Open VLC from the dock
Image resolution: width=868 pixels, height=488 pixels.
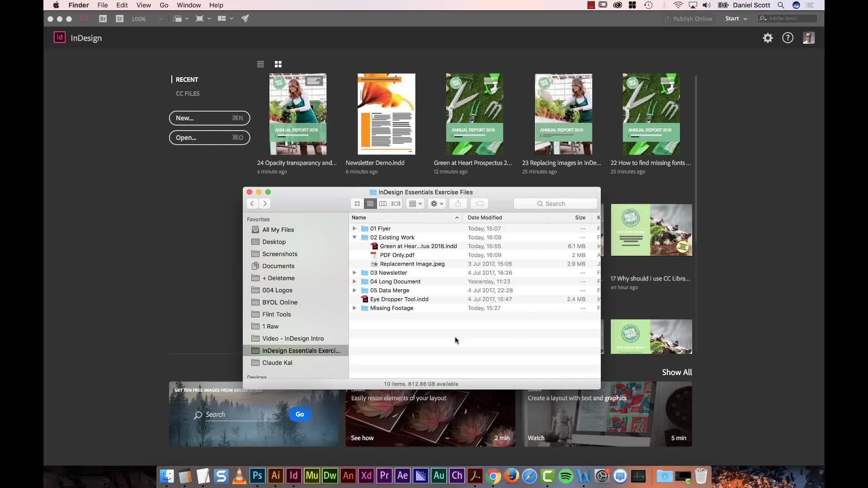click(x=239, y=476)
